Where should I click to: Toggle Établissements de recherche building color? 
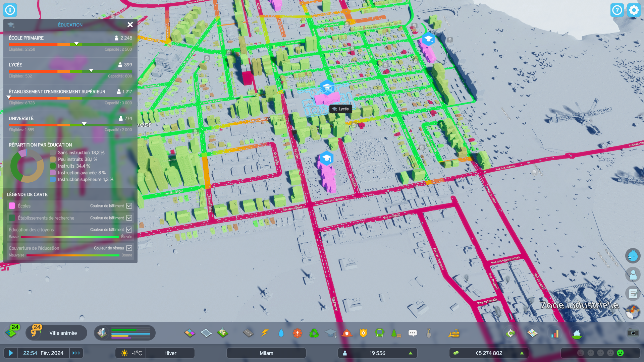(x=129, y=218)
